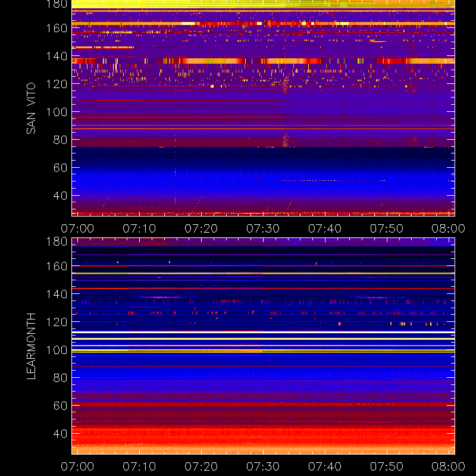The width and height of the screenshot is (476, 476).
Task: Choose the 160 tick on LEARMONTH axis
Action: click(57, 266)
